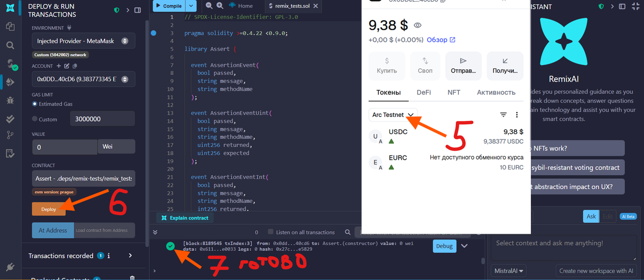Open the Compile button dropdown arrow
This screenshot has height=280, width=644.
(191, 6)
